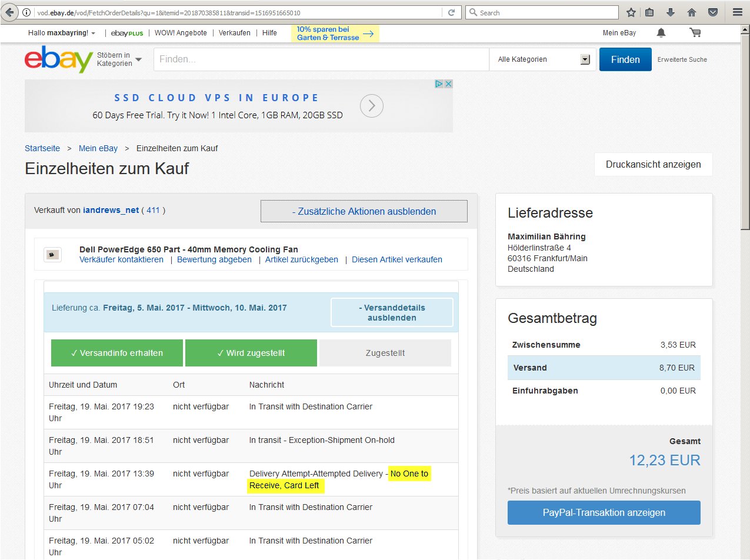
Task: Click the Freitag, 19. Mai. 2017 19:23 timestamp
Action: tap(102, 412)
